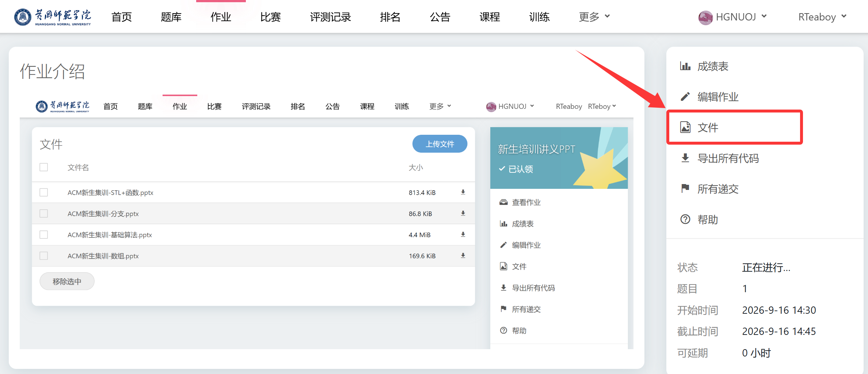Open 课程 in the top navigation bar

[x=490, y=17]
